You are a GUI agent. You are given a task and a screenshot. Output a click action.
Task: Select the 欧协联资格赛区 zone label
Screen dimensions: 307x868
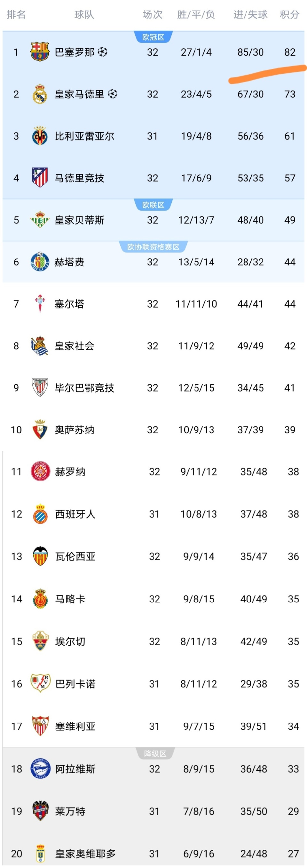(x=153, y=247)
